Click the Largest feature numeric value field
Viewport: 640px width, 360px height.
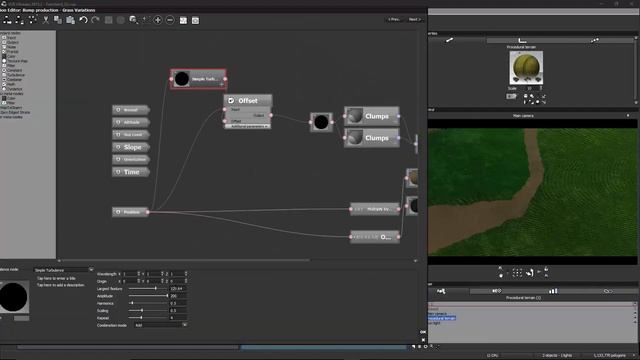pyautogui.click(x=178, y=289)
